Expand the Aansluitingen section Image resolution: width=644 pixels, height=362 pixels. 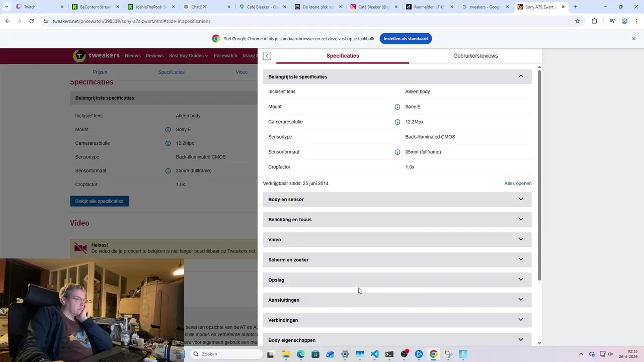click(x=397, y=300)
